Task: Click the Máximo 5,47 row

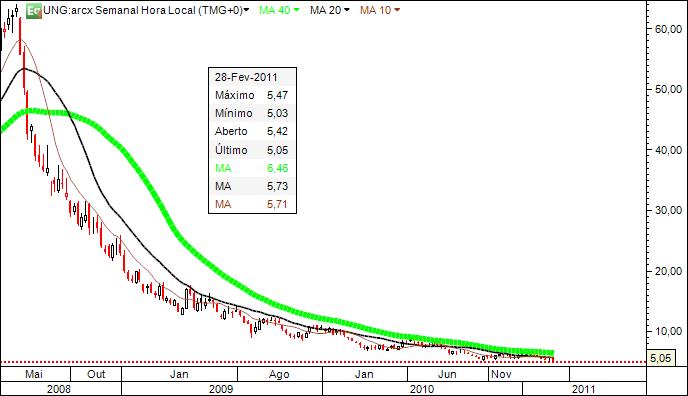Action: (252, 95)
